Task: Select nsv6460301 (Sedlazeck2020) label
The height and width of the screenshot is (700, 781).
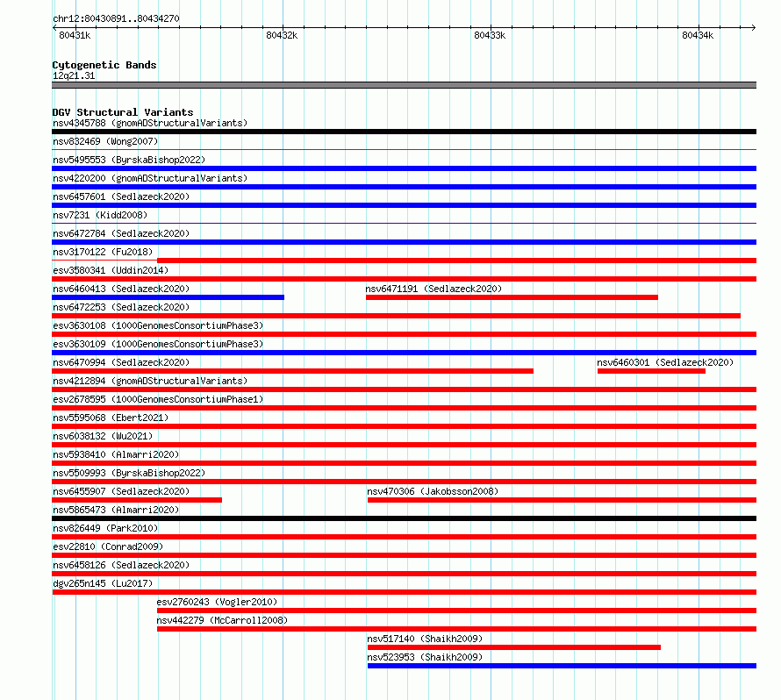Action: (665, 362)
